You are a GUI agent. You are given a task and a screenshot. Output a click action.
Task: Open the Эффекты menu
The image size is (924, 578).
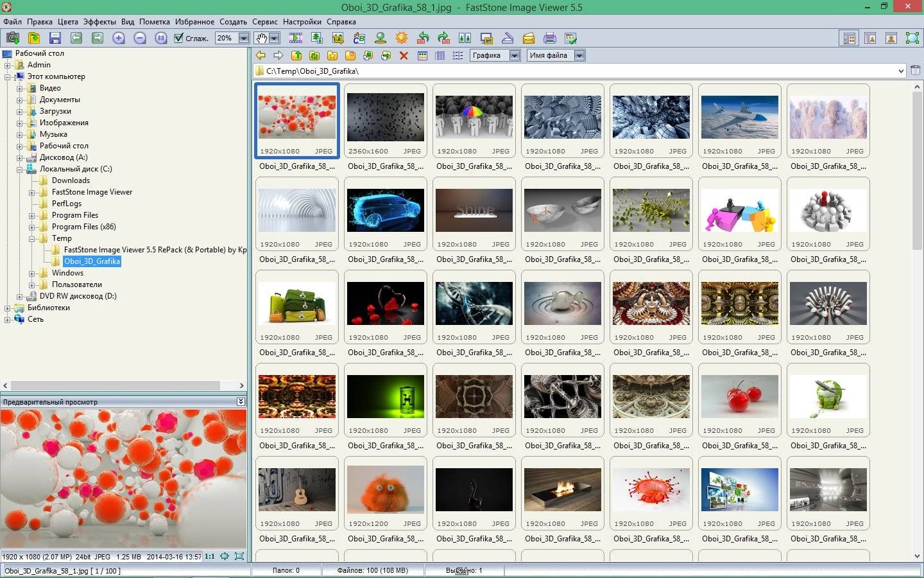99,21
